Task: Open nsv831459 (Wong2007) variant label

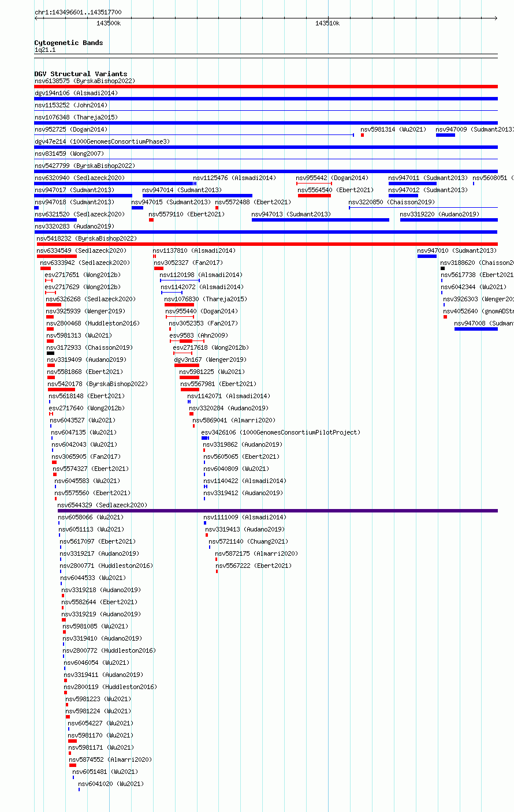Action: 69,154
